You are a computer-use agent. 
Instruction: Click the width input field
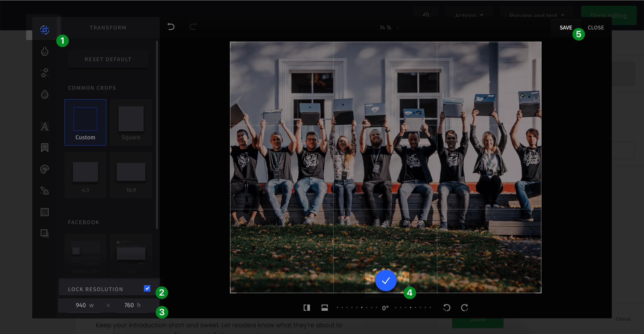tap(81, 305)
